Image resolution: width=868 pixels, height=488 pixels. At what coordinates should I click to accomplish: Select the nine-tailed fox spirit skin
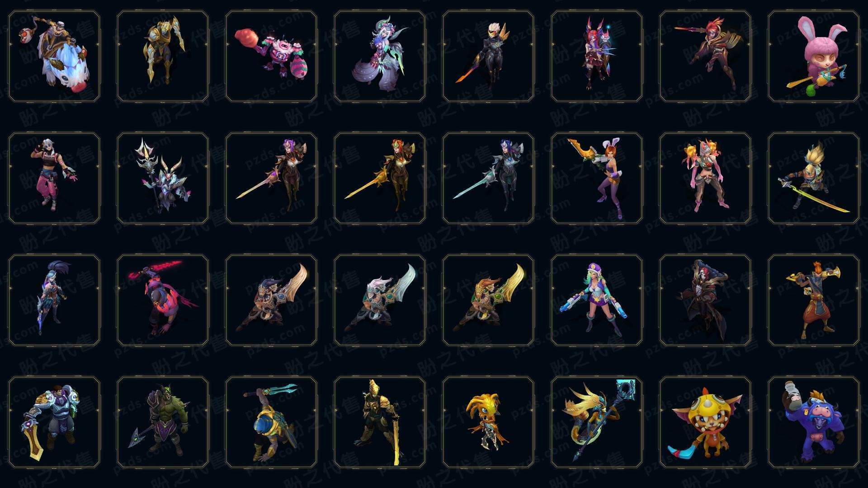(380, 56)
